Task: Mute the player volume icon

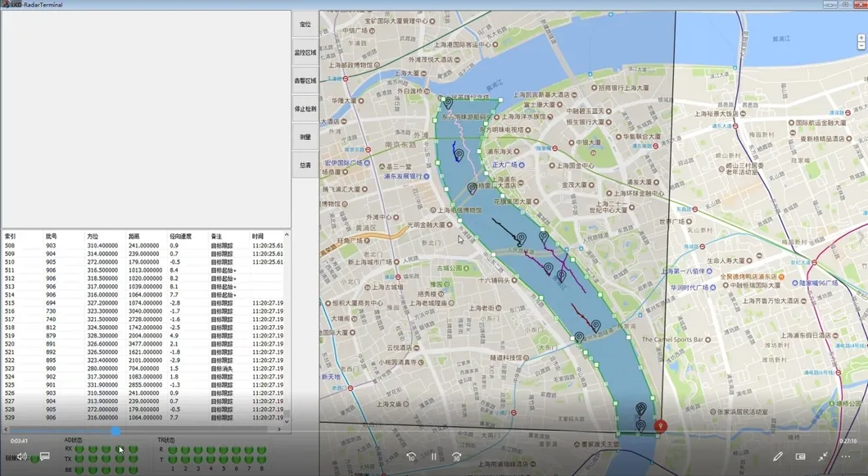Action: click(x=22, y=456)
